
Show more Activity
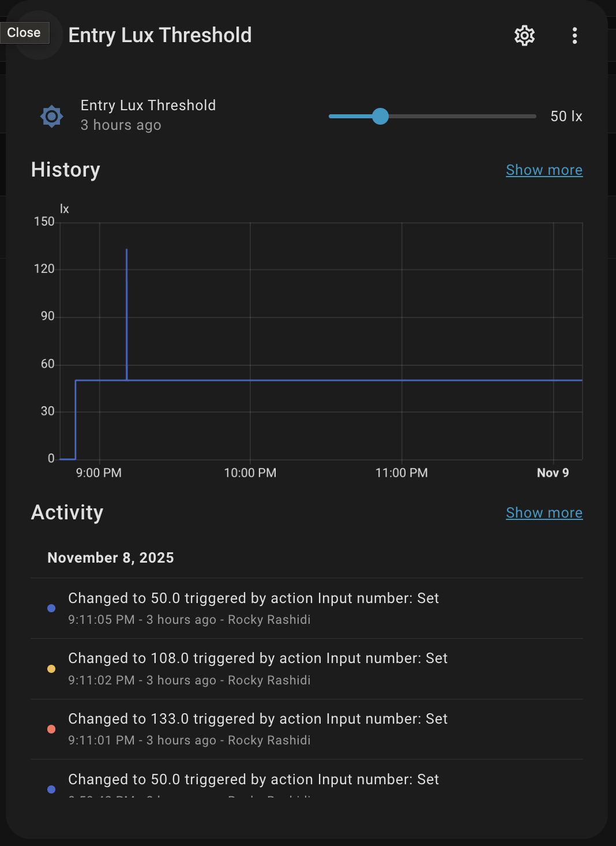[x=544, y=513]
